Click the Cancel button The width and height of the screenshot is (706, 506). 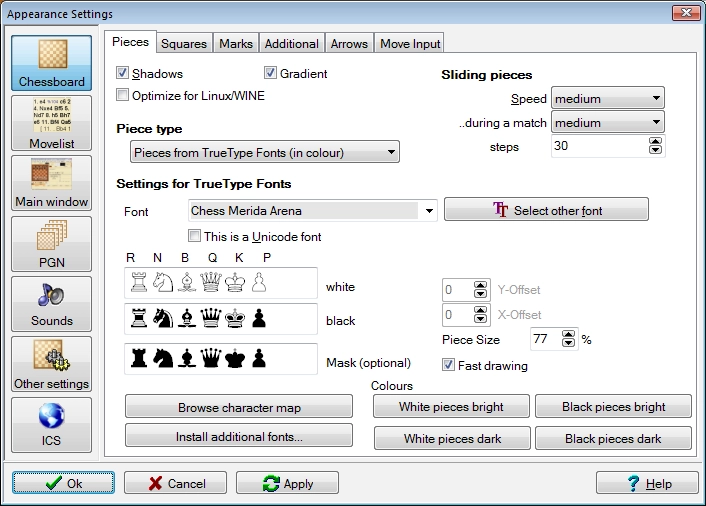176,483
